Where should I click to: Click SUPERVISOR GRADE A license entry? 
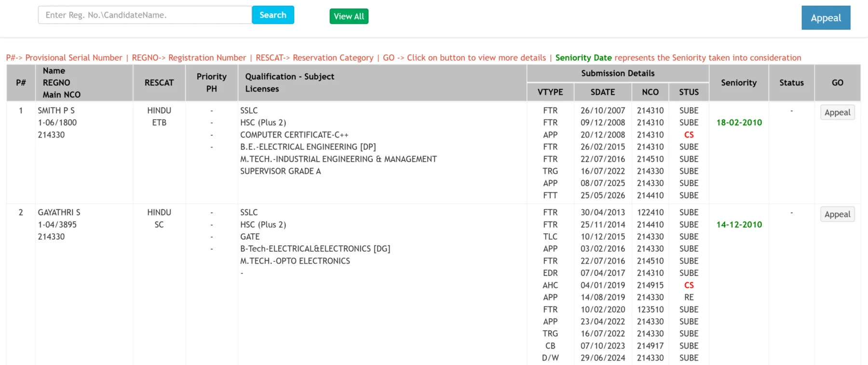pyautogui.click(x=281, y=171)
